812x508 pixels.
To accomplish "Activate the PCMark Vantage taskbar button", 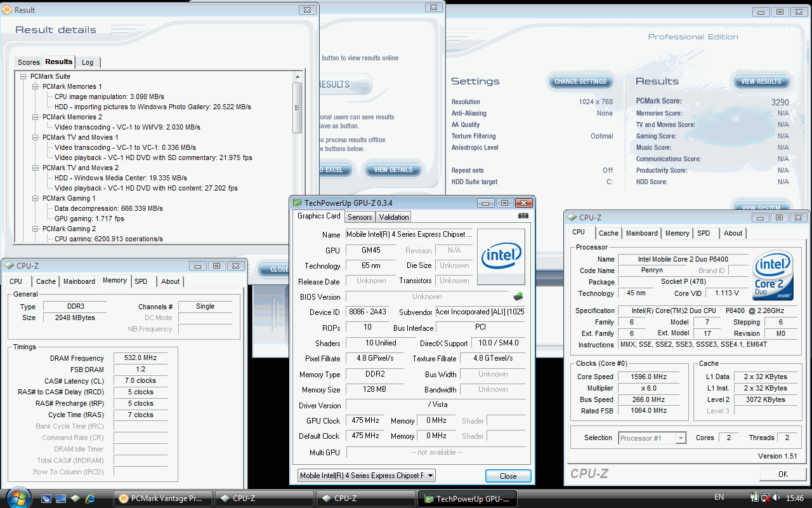I will point(162,498).
